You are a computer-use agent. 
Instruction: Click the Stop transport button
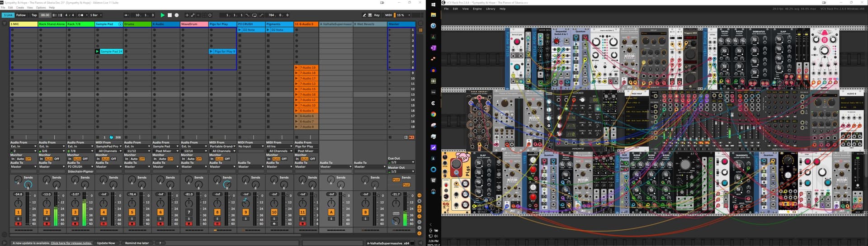(170, 15)
